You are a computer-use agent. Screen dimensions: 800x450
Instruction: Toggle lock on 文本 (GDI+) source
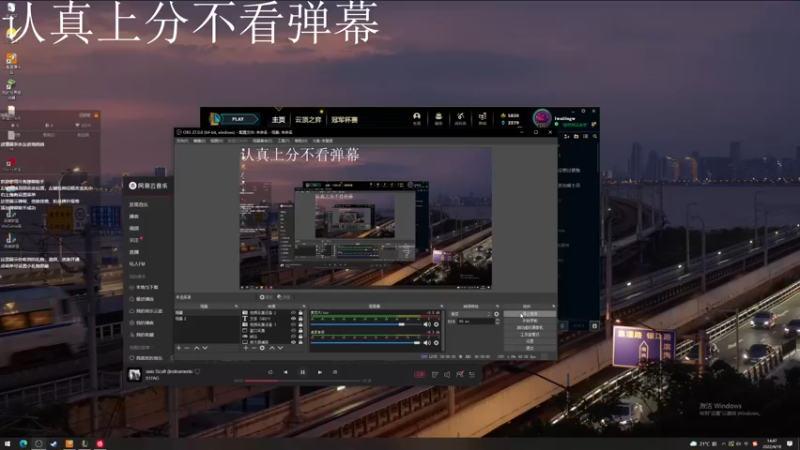pos(301,318)
